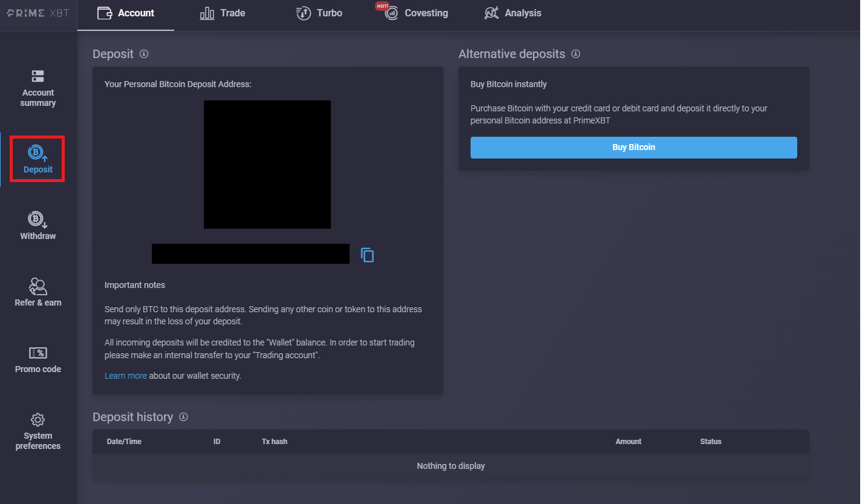
Task: Click the Promo code ticket icon
Action: pyautogui.click(x=38, y=353)
